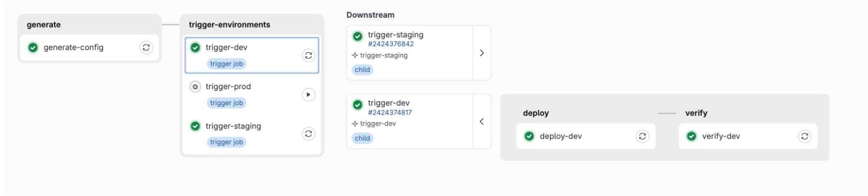Screen dimensions: 868x196
Task: Click trigger-staging source job label with icon
Action: (x=380, y=55)
